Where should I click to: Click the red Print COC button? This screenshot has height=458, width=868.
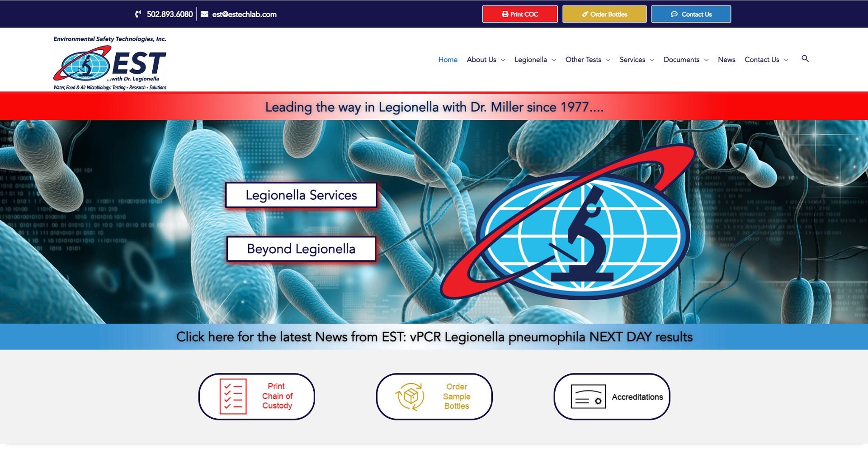click(x=520, y=14)
